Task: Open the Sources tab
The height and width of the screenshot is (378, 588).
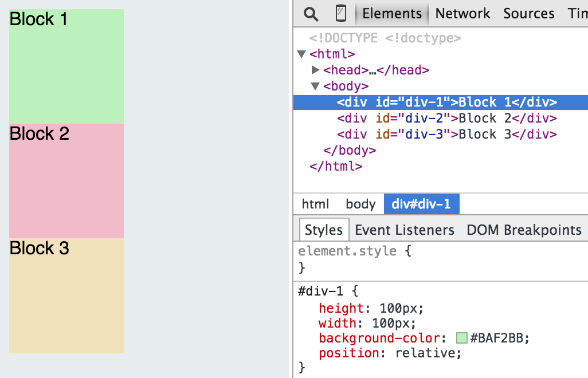Action: tap(528, 14)
